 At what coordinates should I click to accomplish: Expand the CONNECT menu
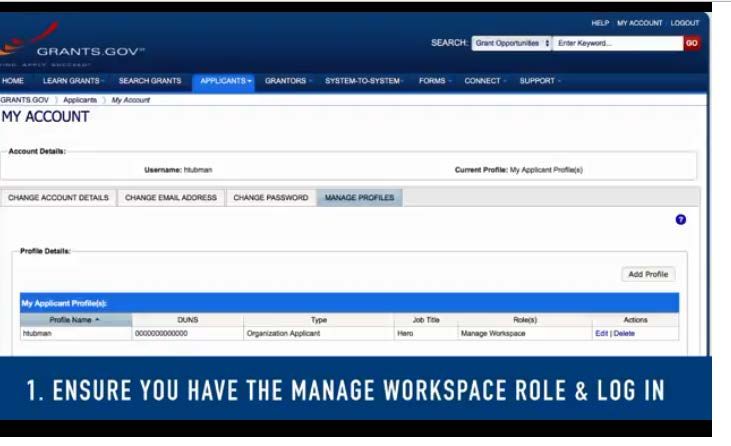(484, 81)
